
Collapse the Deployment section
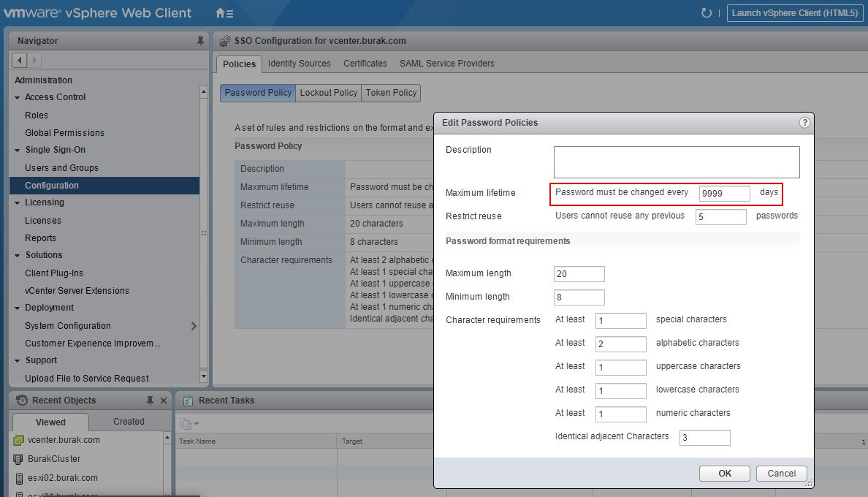17,308
